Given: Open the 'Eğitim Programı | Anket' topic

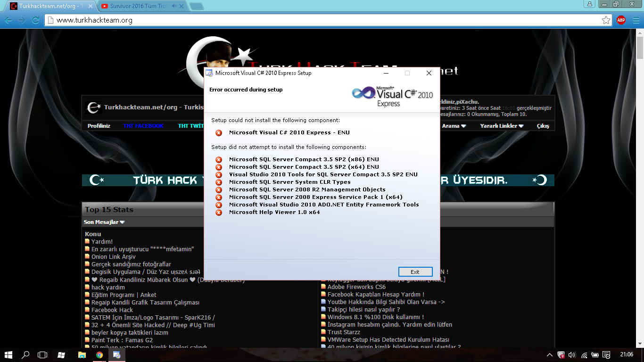Looking at the screenshot, I should point(124,295).
